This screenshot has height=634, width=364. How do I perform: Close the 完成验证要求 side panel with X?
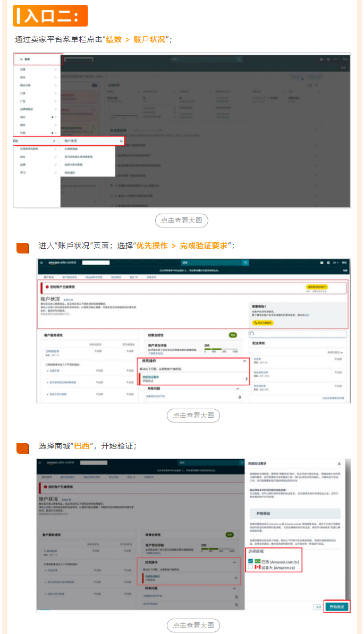tap(339, 464)
